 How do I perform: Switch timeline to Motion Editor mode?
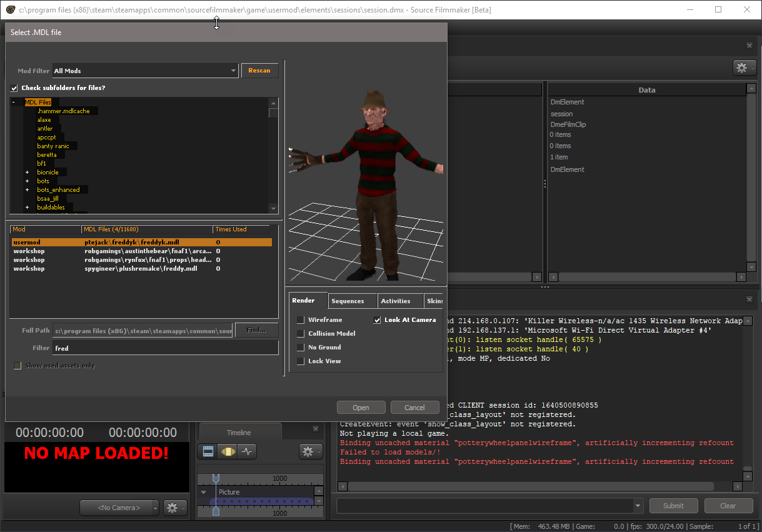tap(228, 451)
